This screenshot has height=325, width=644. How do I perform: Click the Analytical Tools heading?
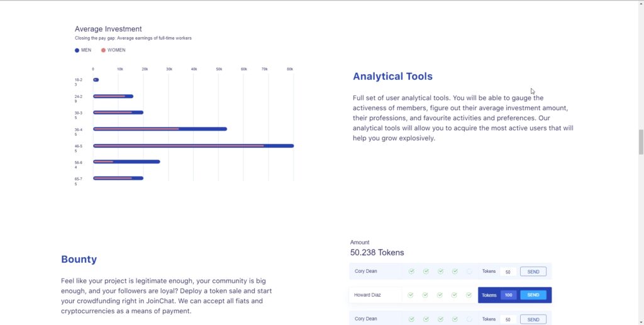tap(392, 76)
